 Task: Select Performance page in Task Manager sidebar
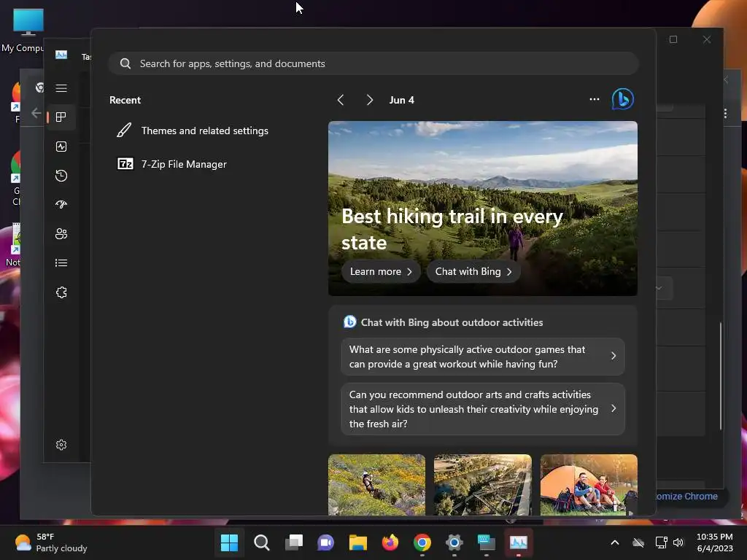coord(61,147)
